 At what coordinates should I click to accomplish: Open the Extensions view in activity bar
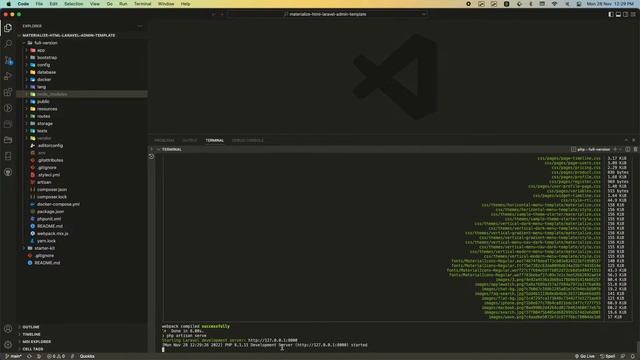click(x=8, y=92)
